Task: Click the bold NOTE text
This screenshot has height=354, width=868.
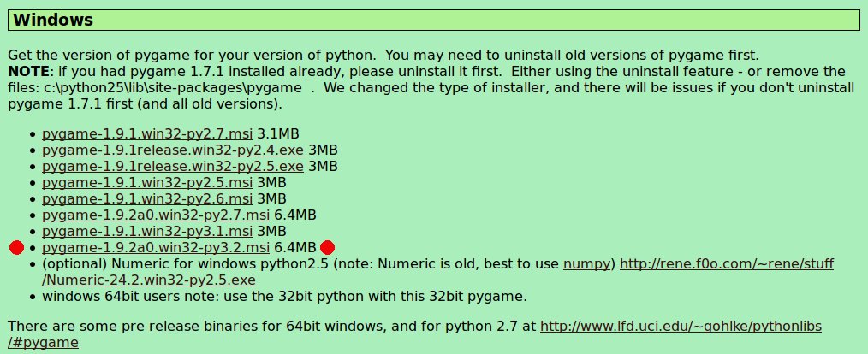Action: pyautogui.click(x=27, y=71)
